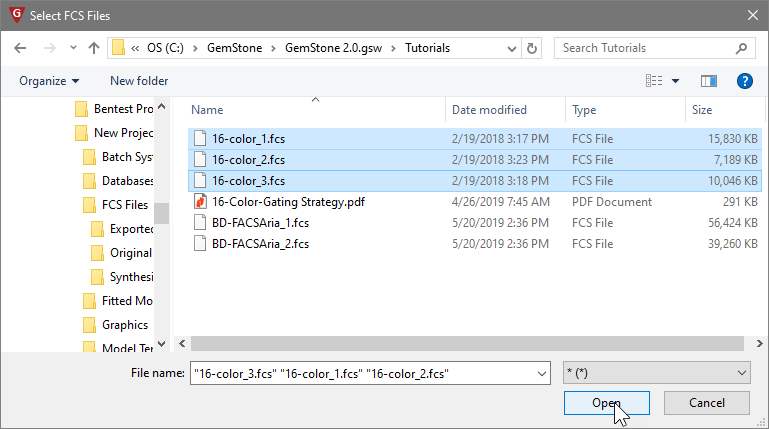The width and height of the screenshot is (769, 429).
Task: Click the PDF icon of Gating Strategy
Action: point(200,202)
